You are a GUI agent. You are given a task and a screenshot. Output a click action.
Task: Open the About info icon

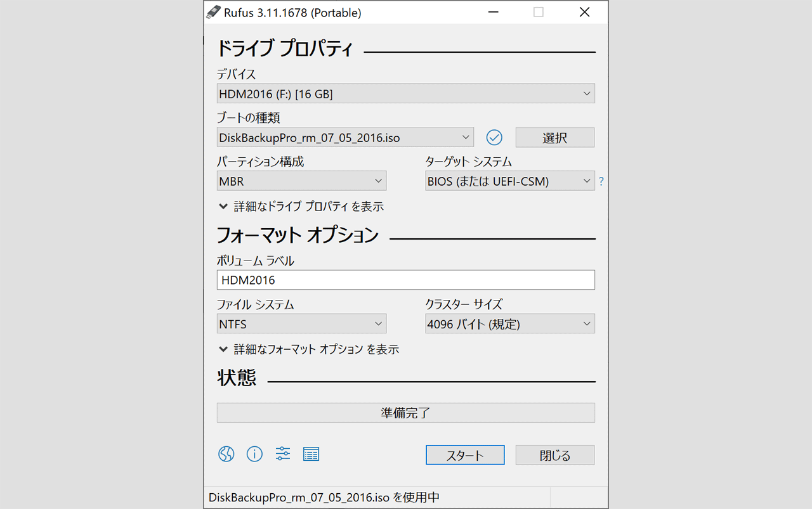point(254,454)
